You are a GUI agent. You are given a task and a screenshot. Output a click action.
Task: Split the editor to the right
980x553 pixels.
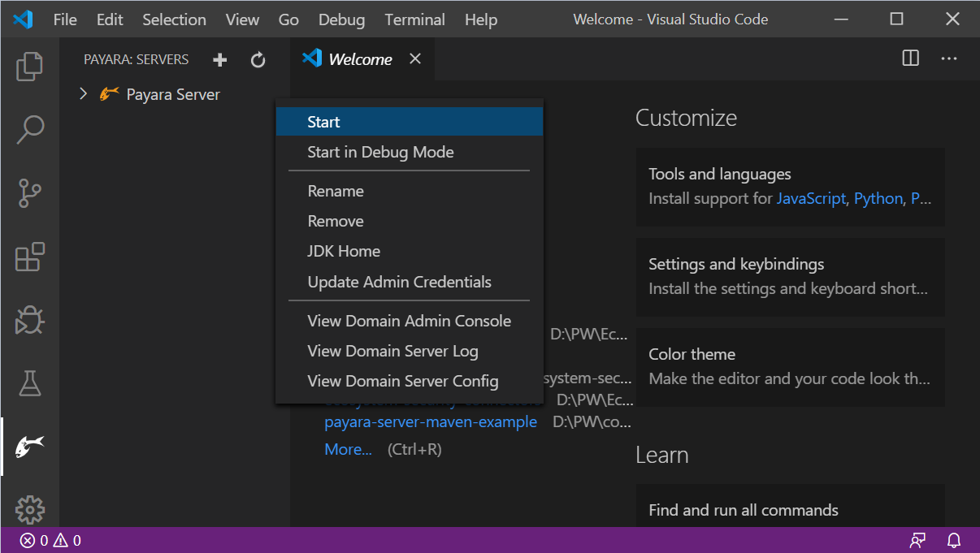pyautogui.click(x=911, y=58)
